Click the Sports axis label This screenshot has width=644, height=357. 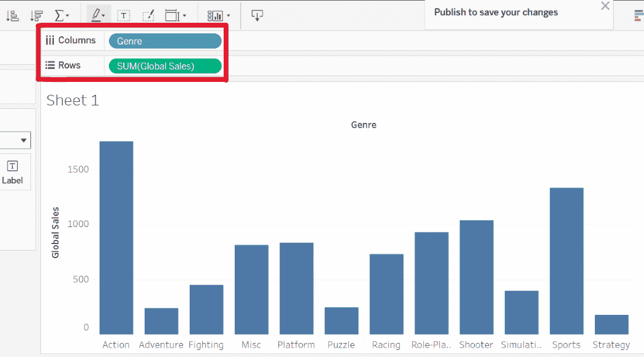566,345
